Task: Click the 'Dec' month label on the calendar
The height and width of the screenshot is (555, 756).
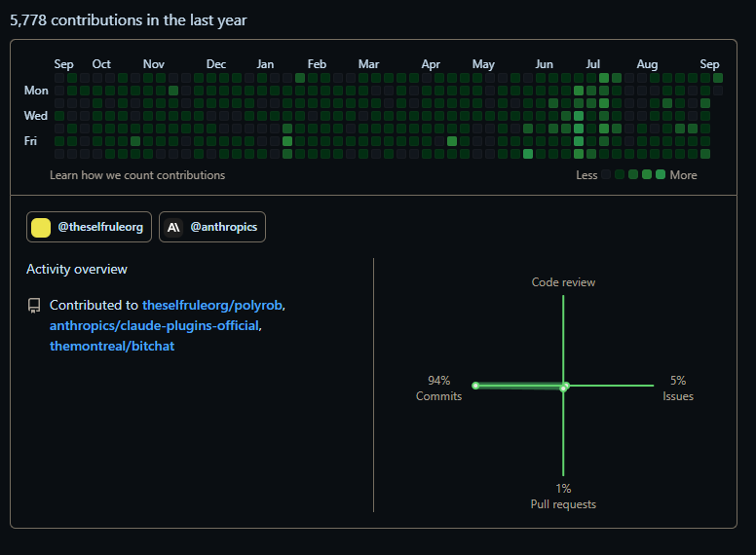Action: 216,64
